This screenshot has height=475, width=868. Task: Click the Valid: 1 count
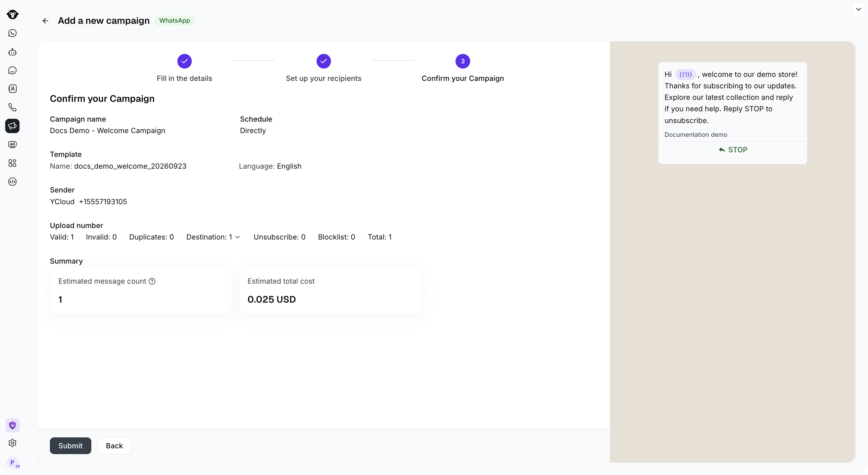pyautogui.click(x=62, y=237)
